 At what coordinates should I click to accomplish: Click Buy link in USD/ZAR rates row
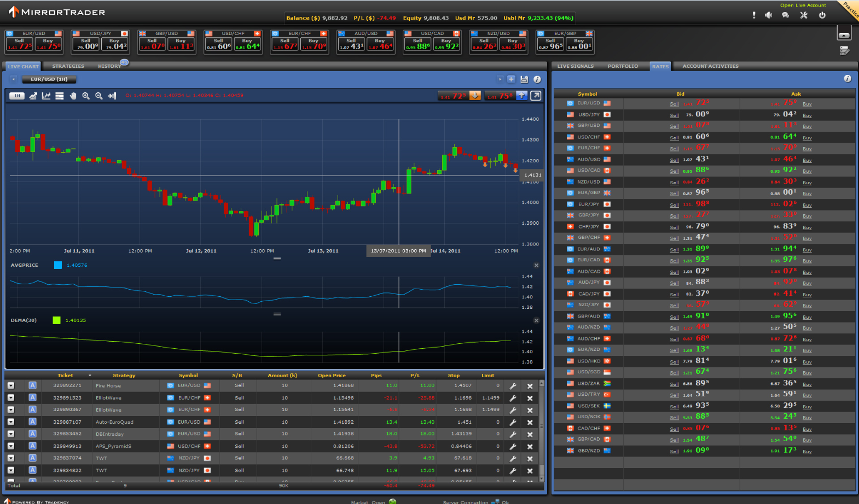click(x=807, y=384)
